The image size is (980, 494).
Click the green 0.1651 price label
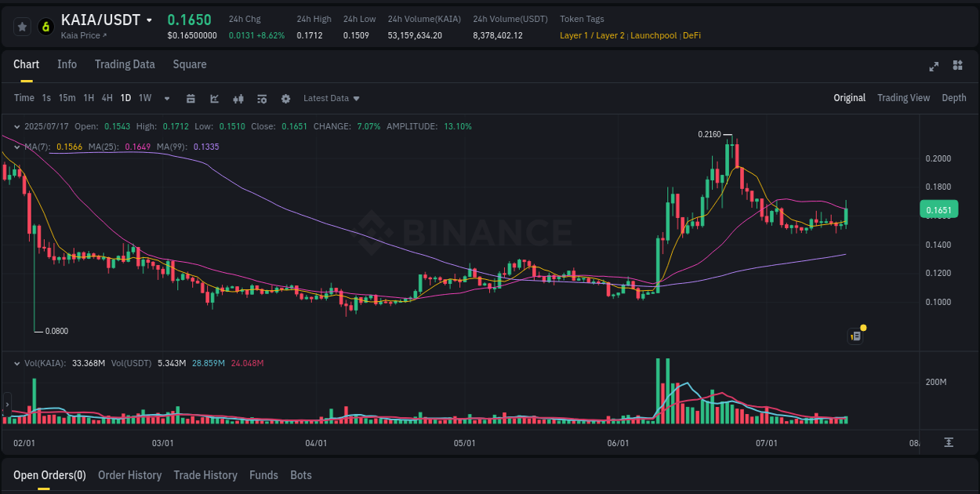click(938, 209)
